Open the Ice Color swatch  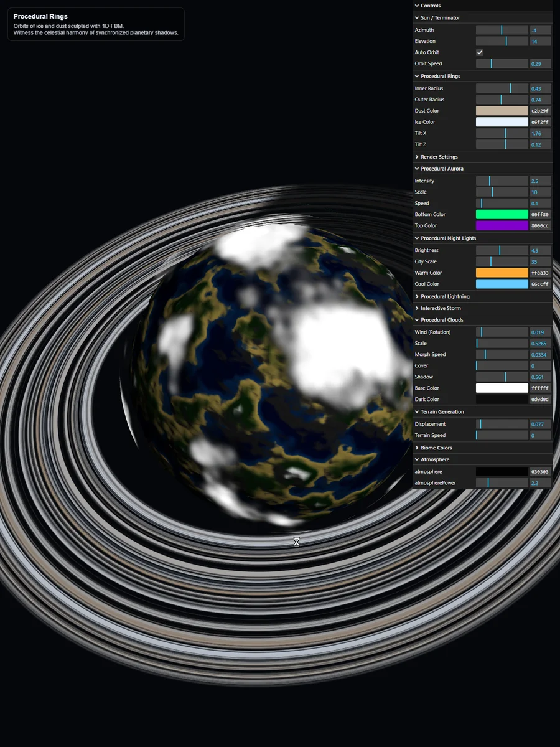click(x=502, y=122)
